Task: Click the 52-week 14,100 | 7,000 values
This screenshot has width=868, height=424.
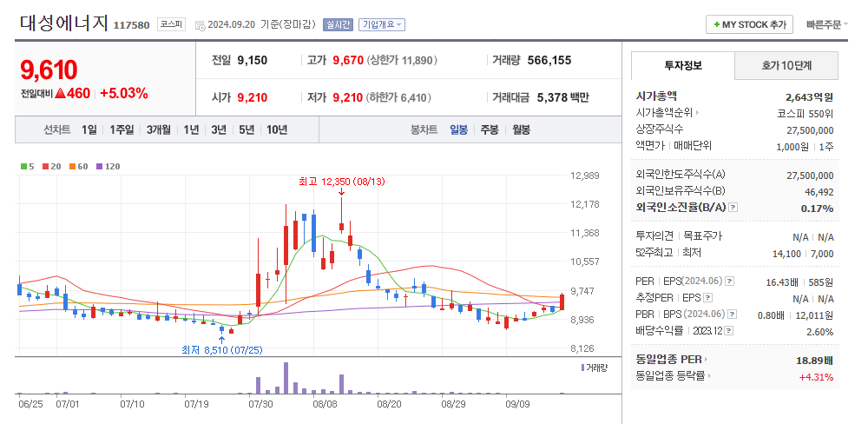Action: click(x=803, y=254)
